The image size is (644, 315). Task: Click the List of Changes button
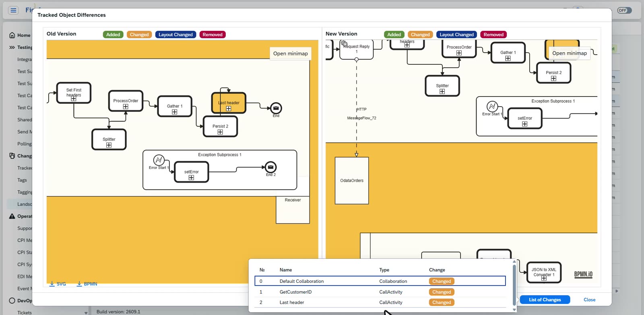pos(545,300)
